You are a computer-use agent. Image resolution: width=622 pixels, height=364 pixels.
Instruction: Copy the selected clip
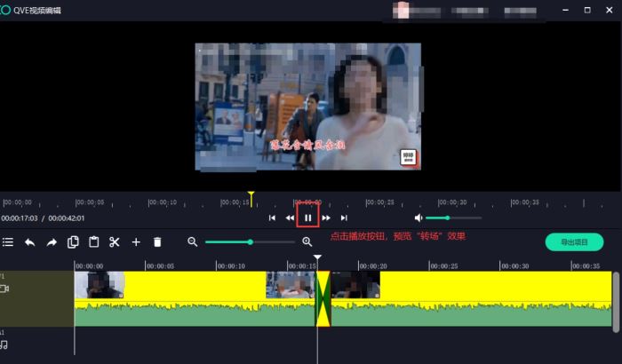(x=73, y=241)
